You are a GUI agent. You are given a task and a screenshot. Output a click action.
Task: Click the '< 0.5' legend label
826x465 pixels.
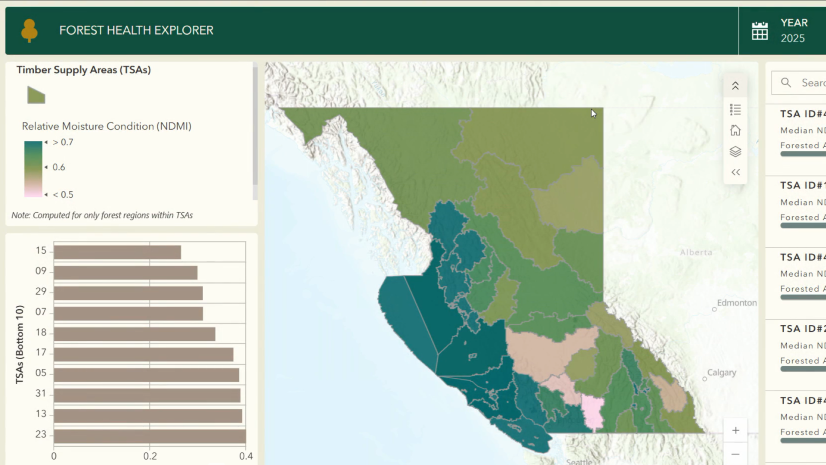63,194
